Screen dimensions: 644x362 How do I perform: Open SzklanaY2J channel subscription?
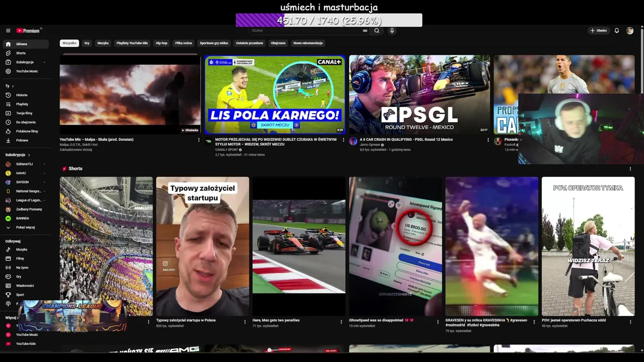[27, 164]
